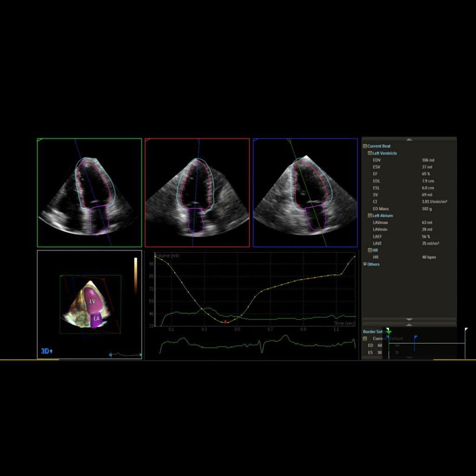Click the green end-diastole frame marker
This screenshot has height=476, width=476.
point(389,332)
